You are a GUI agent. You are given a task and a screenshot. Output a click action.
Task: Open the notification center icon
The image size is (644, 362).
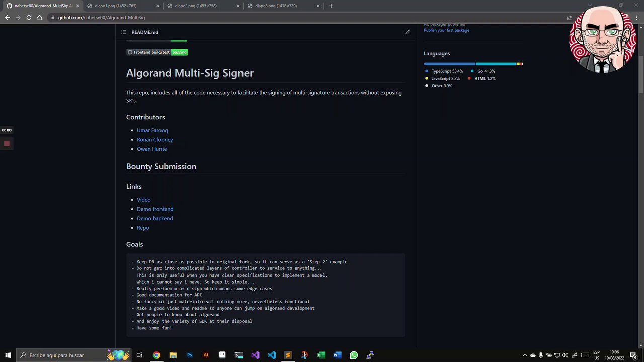point(633,355)
